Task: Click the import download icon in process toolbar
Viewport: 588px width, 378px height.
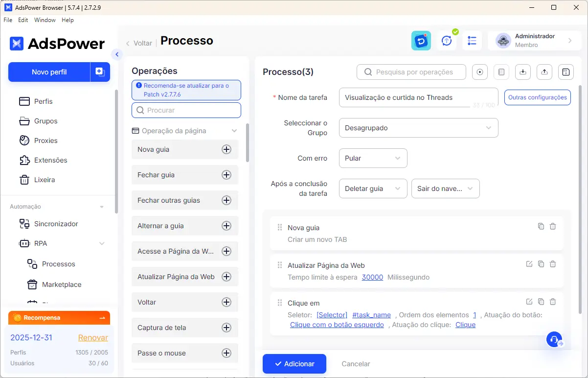Action: [523, 72]
